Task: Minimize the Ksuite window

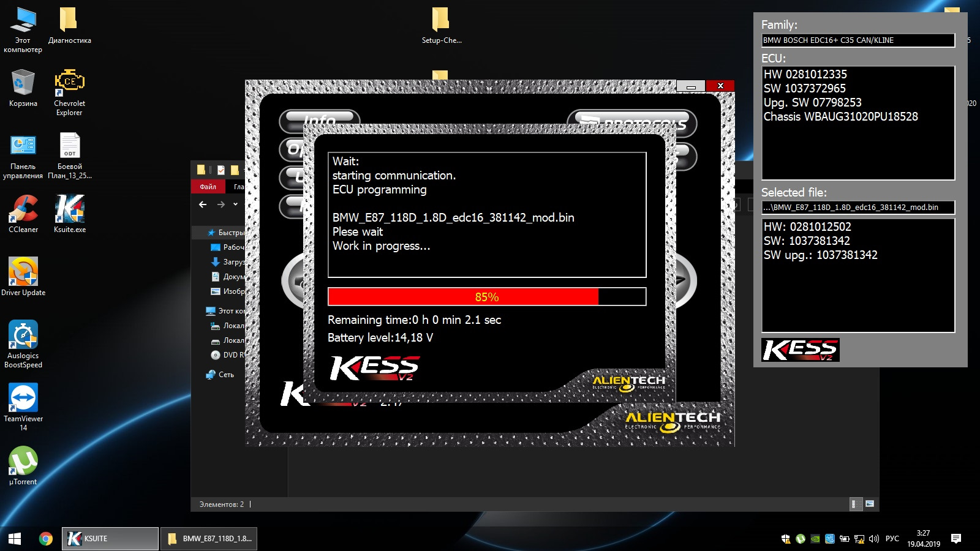Action: (691, 86)
